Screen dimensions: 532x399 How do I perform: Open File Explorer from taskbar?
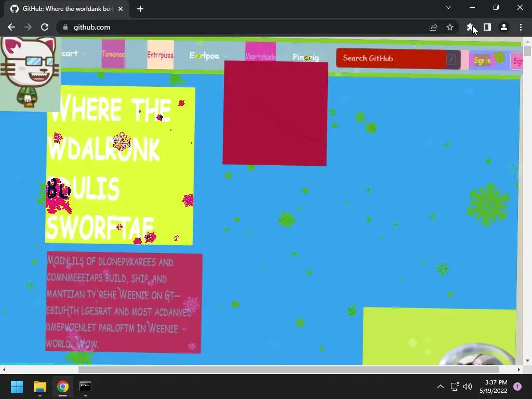39,387
